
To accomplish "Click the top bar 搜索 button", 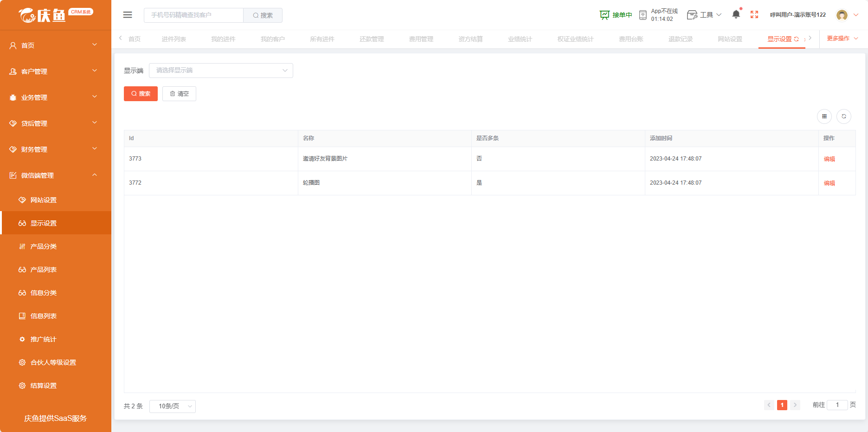I will coord(263,15).
